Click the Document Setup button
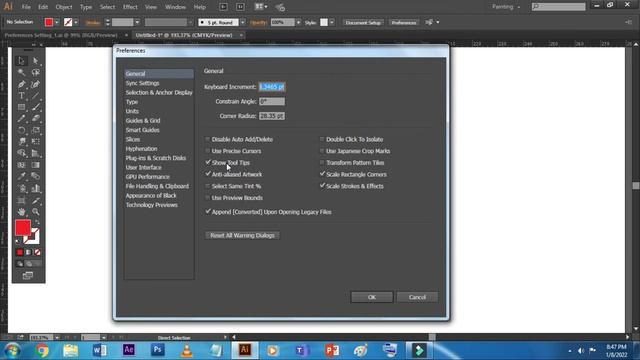 363,22
